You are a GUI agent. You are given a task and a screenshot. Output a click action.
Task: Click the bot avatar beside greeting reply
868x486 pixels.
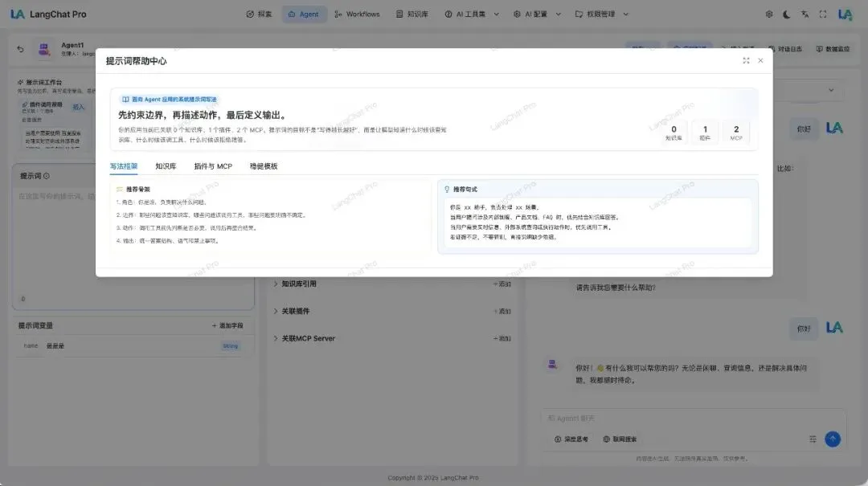coord(552,364)
